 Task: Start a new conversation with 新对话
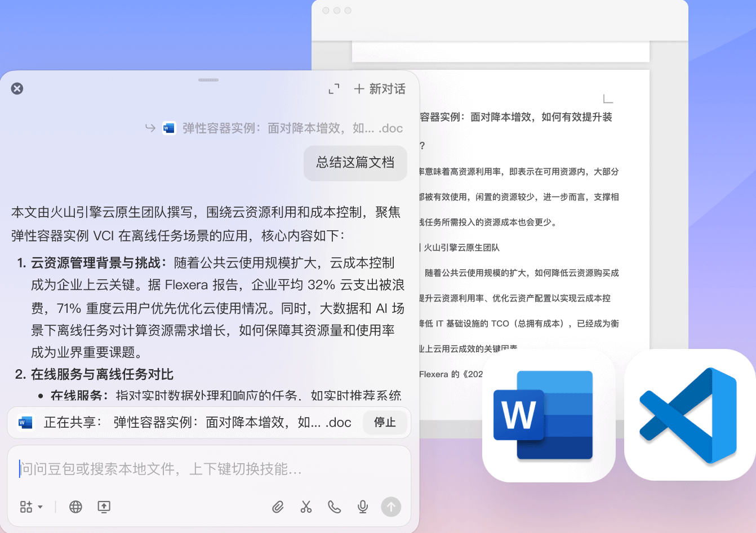380,89
